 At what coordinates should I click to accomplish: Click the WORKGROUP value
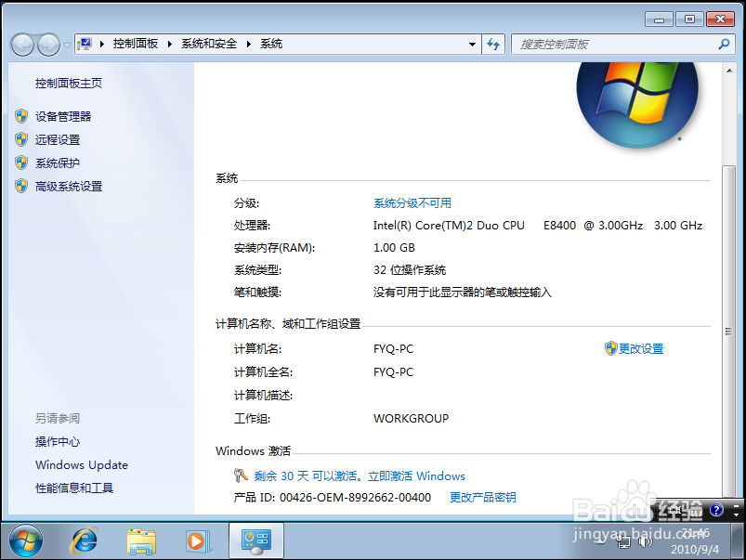411,419
